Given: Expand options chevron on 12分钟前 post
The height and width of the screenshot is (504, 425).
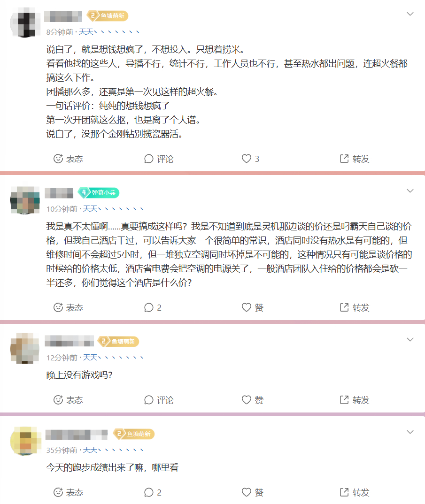Looking at the screenshot, I should point(410,339).
